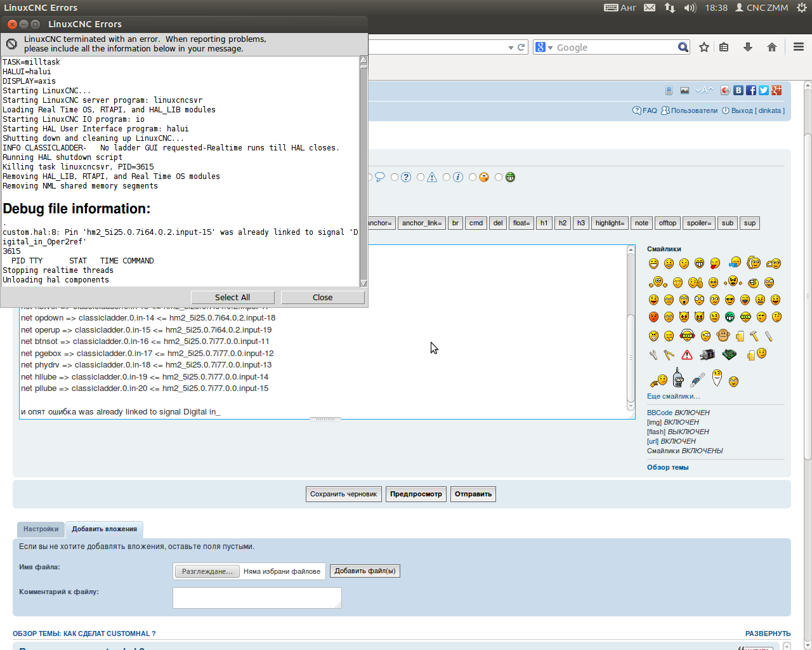The image size is (812, 650).
Task: Insert the monkey smiley
Action: click(723, 336)
